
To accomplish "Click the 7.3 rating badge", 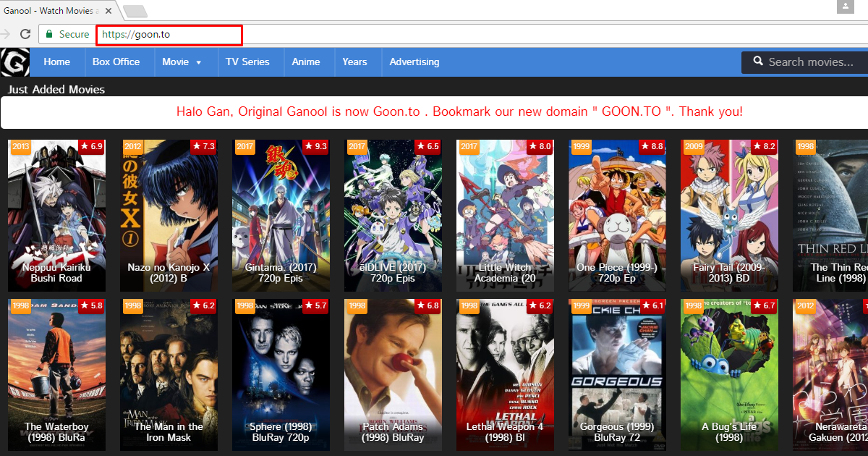I will [x=204, y=146].
